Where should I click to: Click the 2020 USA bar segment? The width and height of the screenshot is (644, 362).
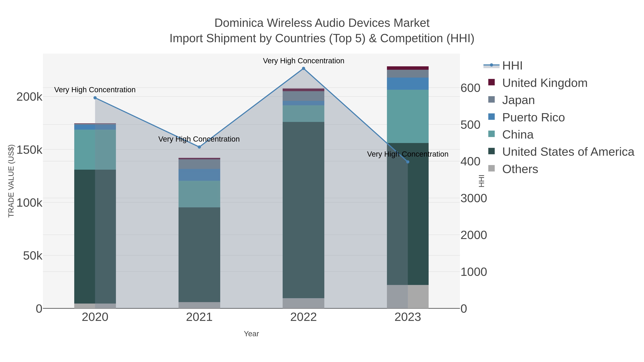click(95, 237)
